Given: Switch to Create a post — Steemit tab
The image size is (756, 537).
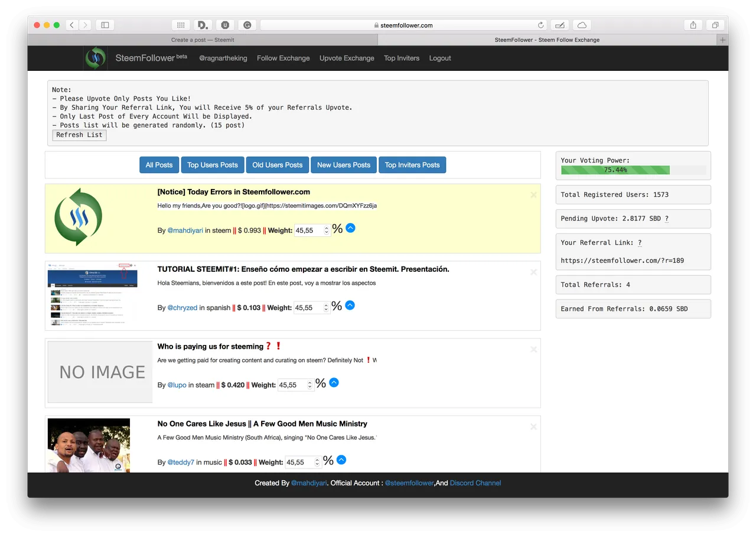Looking at the screenshot, I should coord(203,40).
